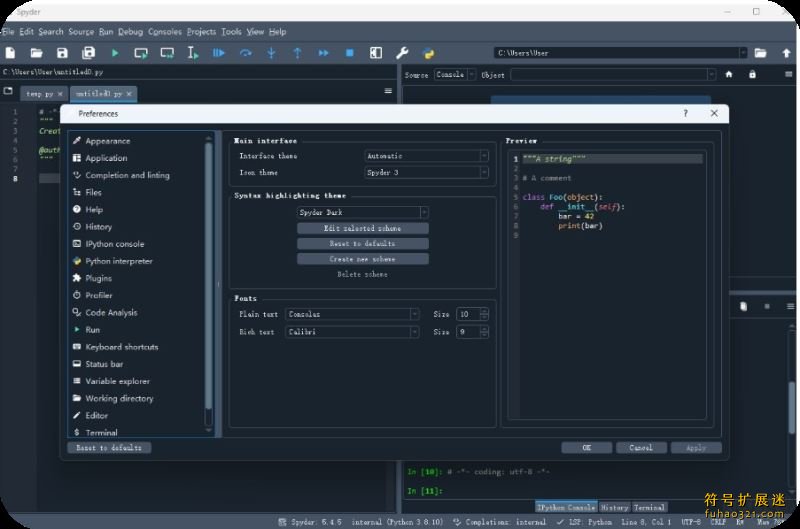Click preferences list vertical scrollbar
The width and height of the screenshot is (800, 529).
tap(208, 275)
